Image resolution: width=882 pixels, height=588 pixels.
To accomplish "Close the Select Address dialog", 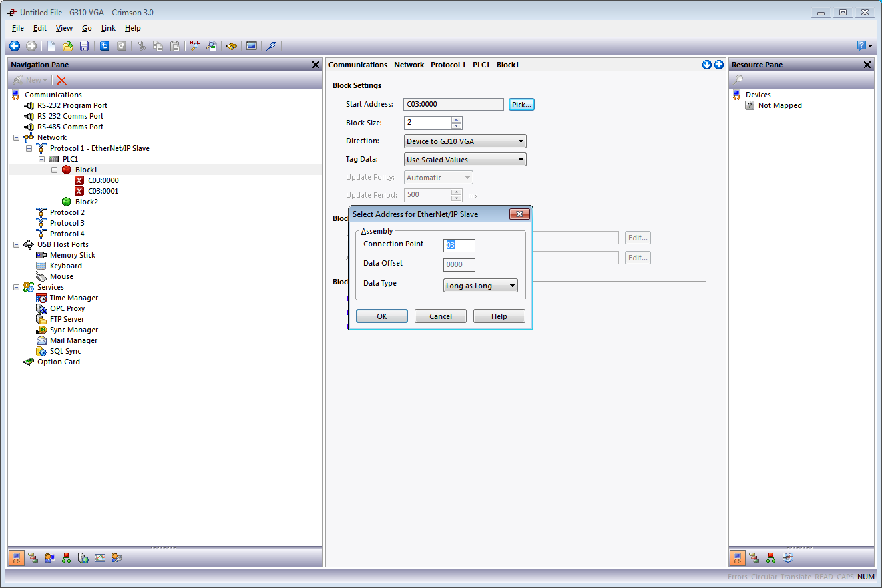I will tap(519, 214).
